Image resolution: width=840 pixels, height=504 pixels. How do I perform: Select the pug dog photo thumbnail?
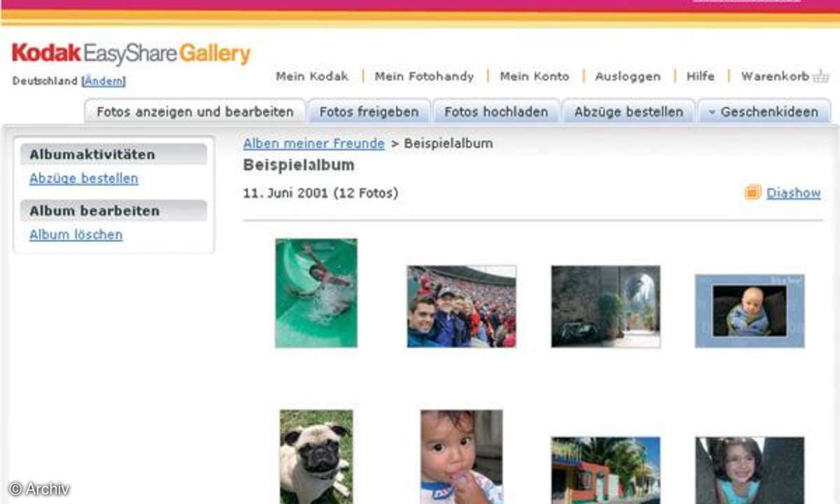(316, 456)
